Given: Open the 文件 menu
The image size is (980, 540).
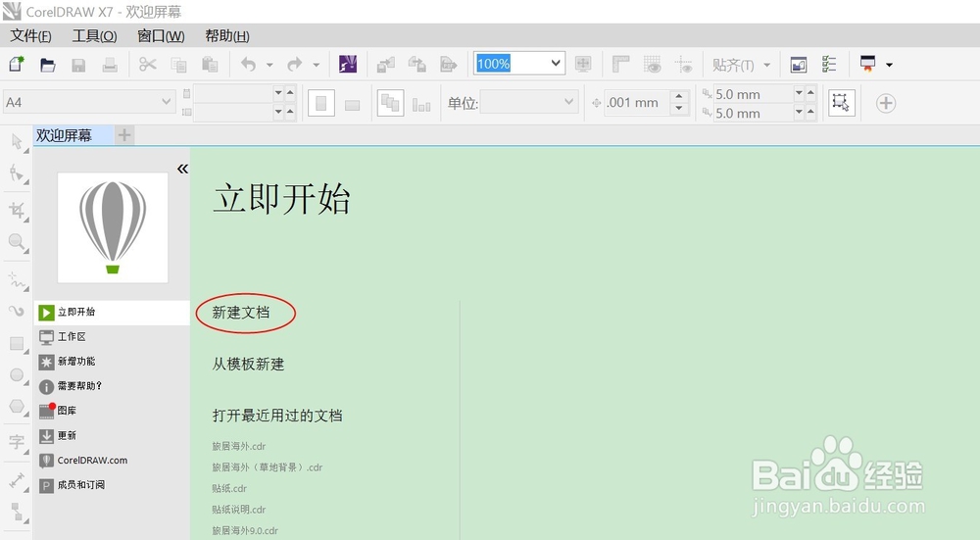Looking at the screenshot, I should (30, 36).
